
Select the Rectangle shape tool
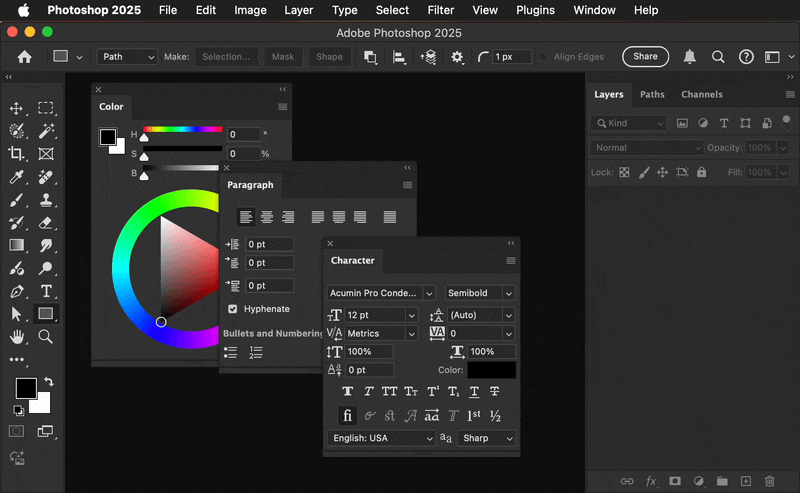point(45,313)
